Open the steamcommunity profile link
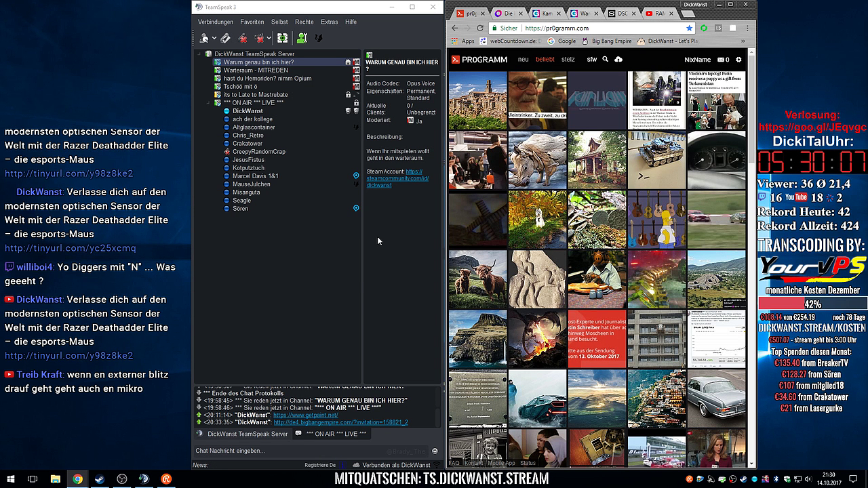 (397, 178)
